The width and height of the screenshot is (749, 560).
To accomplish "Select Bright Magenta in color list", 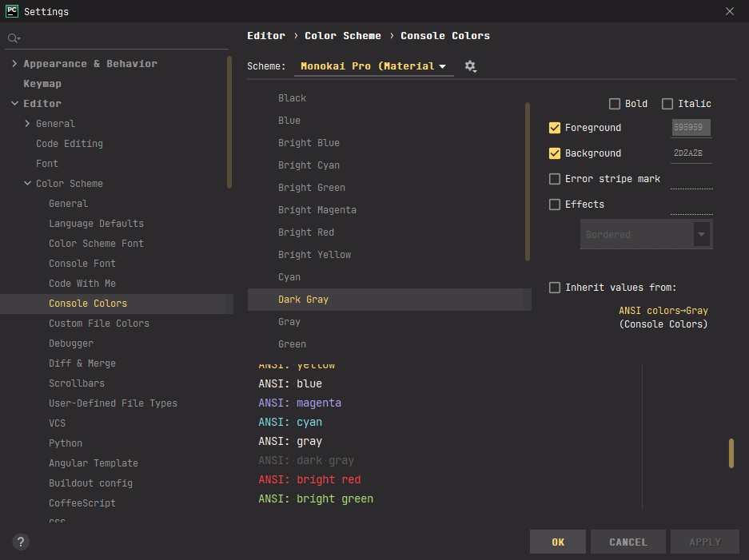I will click(x=317, y=210).
